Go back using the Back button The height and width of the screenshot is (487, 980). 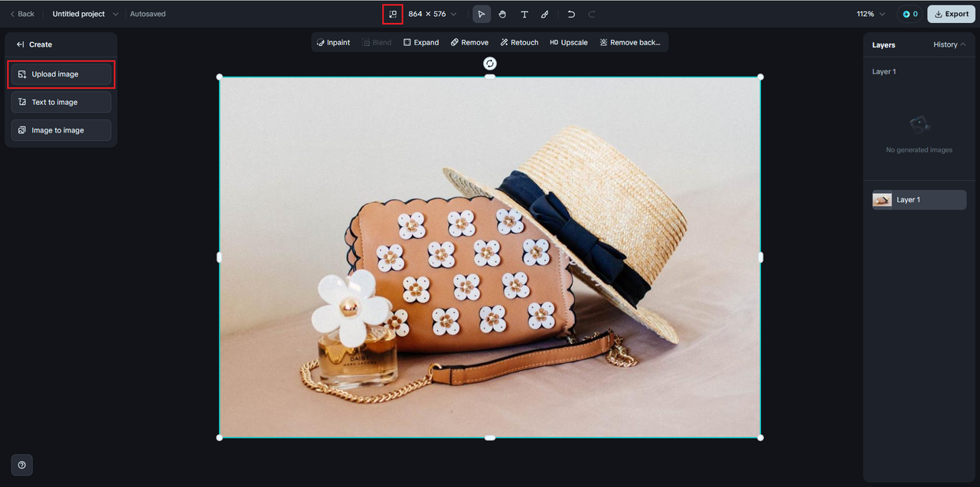click(21, 14)
